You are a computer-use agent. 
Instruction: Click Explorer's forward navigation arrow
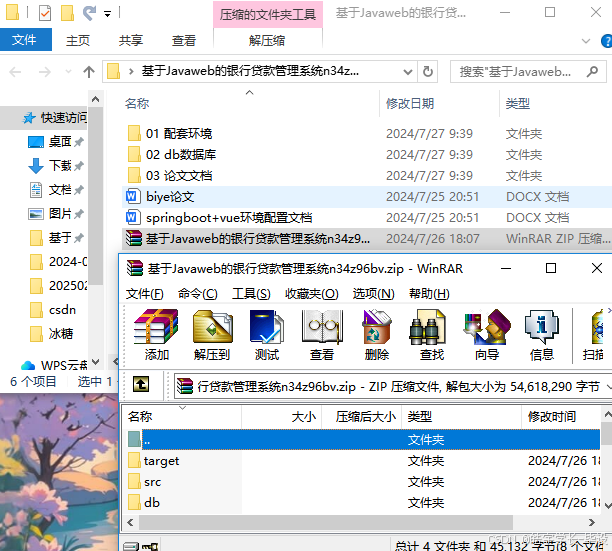click(x=44, y=72)
